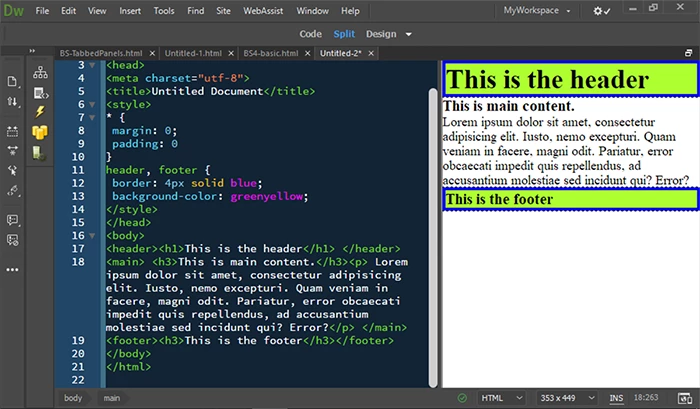Viewport: 700px width, 409px height.
Task: Collapse the CSS rule on line 7
Action: pyautogui.click(x=92, y=118)
